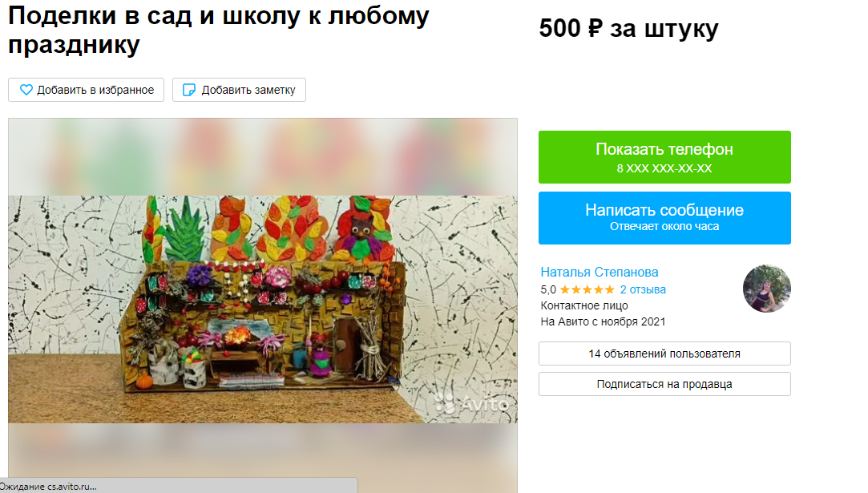Click the Ожидание cs.avito.ru status bar

[178, 486]
